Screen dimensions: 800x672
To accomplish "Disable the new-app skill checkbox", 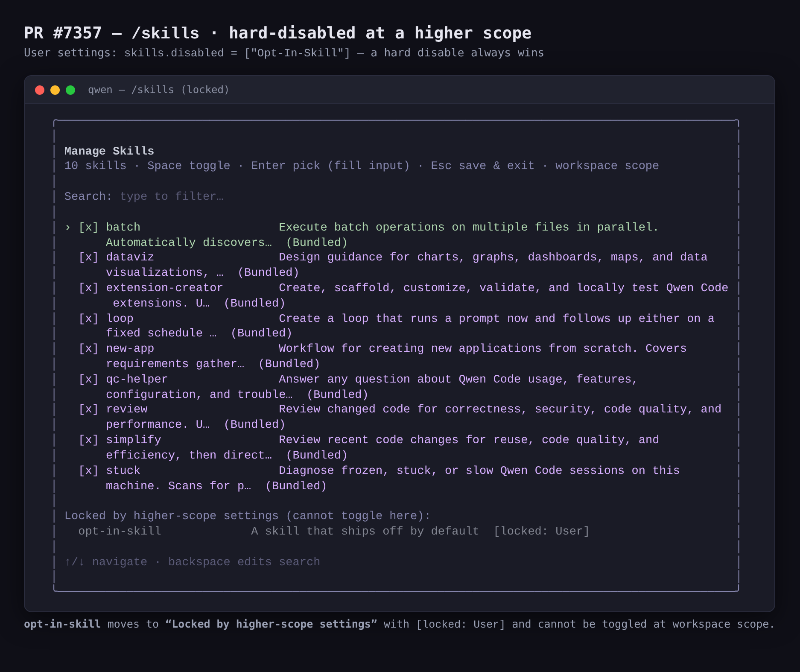I will click(89, 348).
